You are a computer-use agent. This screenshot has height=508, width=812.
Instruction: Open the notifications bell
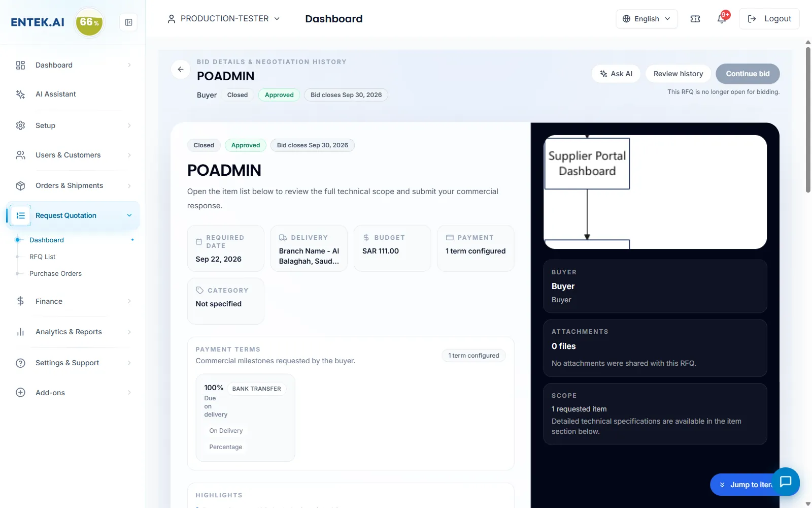tap(722, 19)
